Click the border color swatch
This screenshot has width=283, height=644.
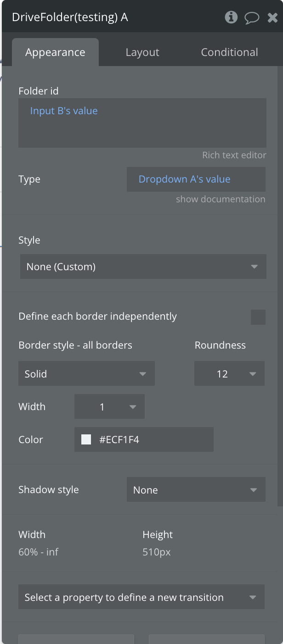86,439
